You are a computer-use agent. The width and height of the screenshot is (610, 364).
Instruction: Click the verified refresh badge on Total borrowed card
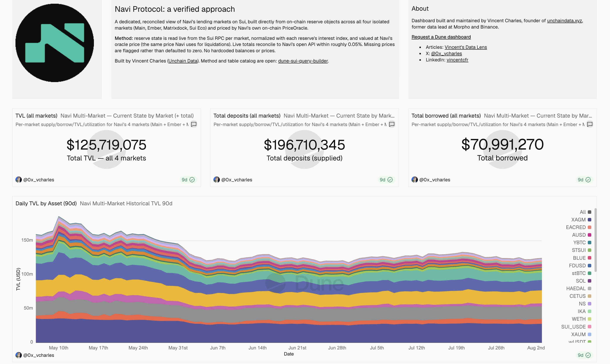[584, 180]
